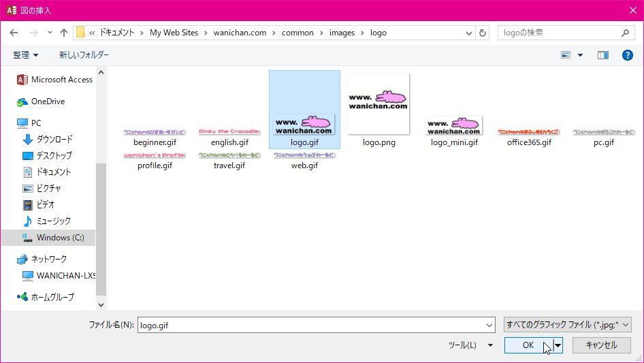The height and width of the screenshot is (363, 644).
Task: Open recent locations dropdown arrow
Action: coord(50,33)
